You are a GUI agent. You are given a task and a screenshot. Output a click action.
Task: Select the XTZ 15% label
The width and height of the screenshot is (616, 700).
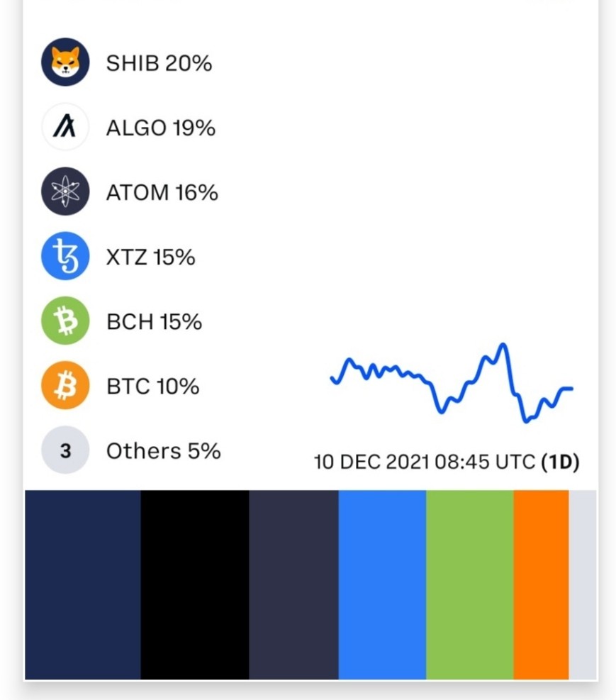pos(151,257)
